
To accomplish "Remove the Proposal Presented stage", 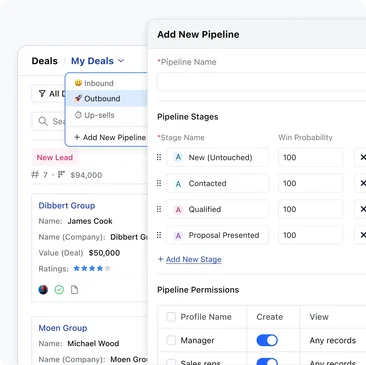I will 362,235.
